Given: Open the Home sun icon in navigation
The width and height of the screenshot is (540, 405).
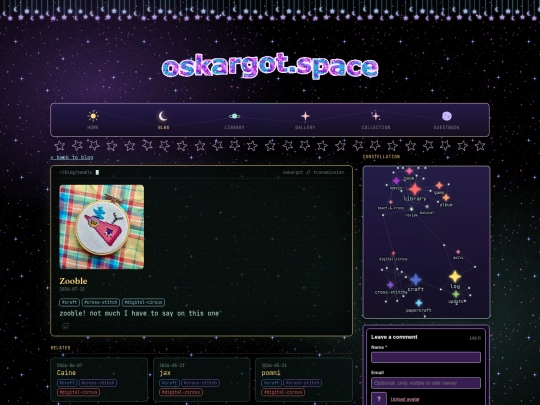Looking at the screenshot, I should pyautogui.click(x=93, y=116).
